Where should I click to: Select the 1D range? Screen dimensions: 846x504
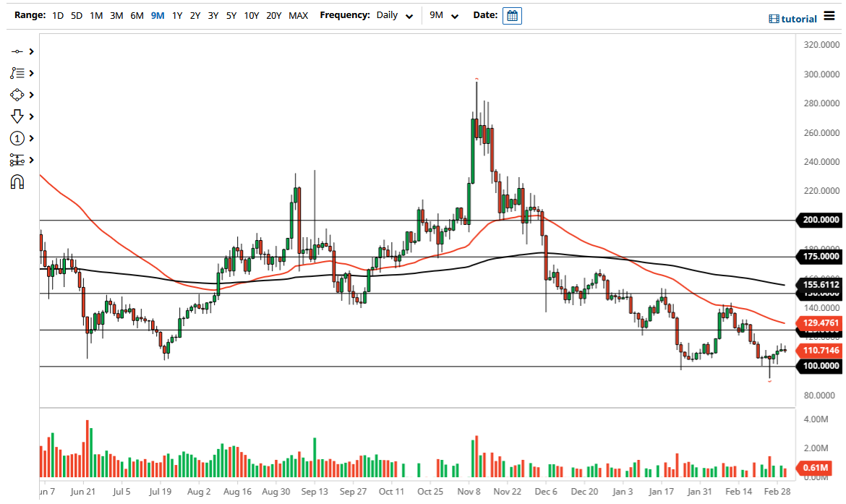(57, 14)
